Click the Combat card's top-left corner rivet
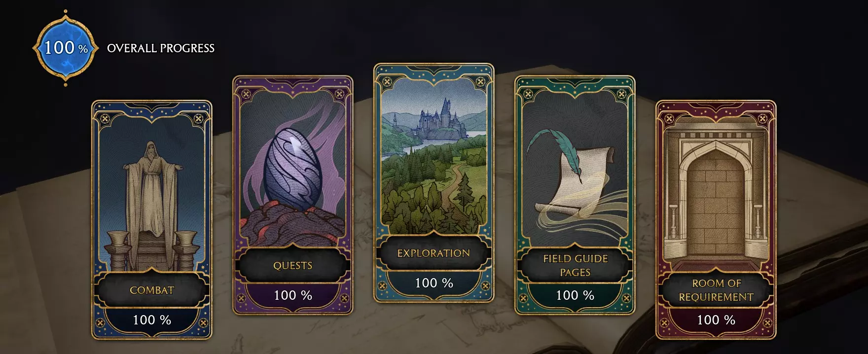Viewport: 868px width, 354px height. tap(105, 118)
